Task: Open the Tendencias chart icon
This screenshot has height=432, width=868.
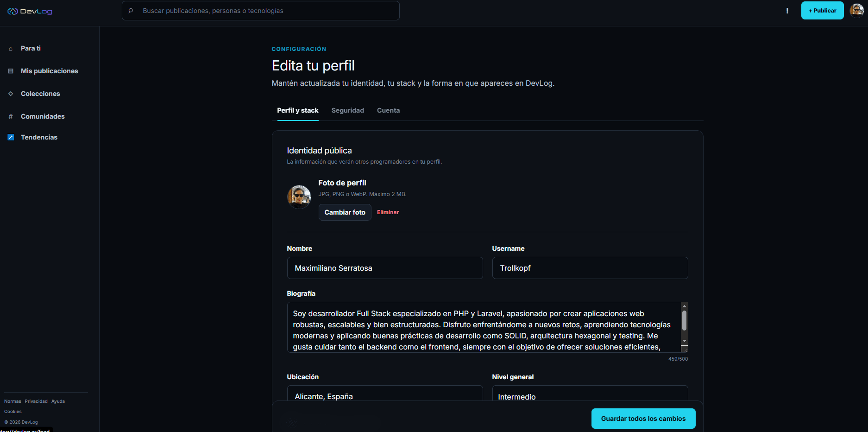Action: tap(11, 137)
